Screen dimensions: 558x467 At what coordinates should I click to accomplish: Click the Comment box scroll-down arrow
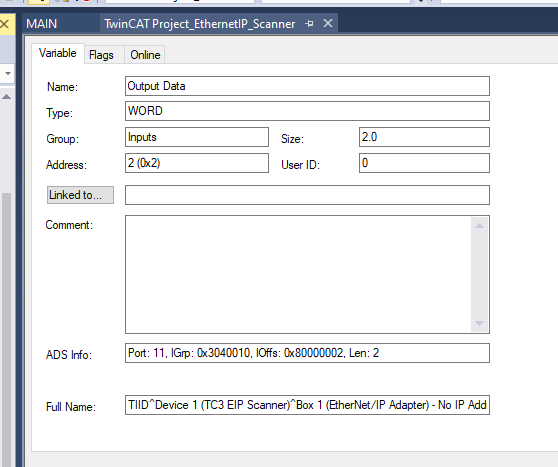point(479,323)
